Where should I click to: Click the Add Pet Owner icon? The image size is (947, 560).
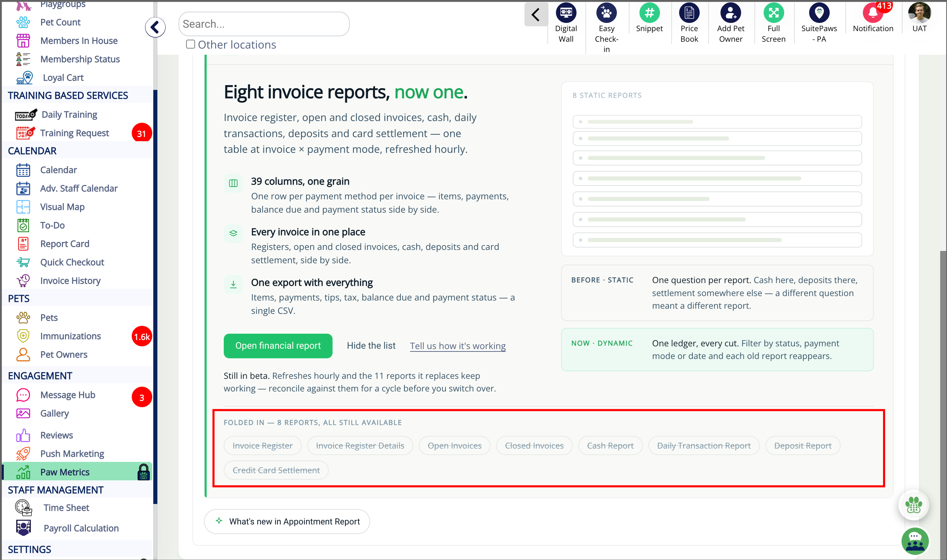point(730,13)
